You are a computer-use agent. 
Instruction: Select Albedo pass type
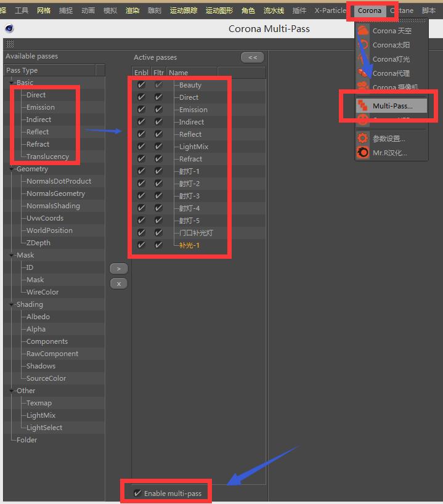(x=38, y=317)
